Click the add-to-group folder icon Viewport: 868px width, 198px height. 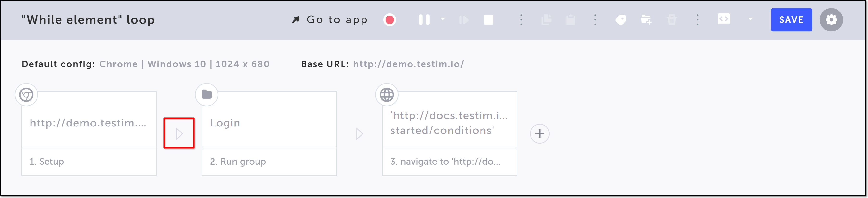(x=646, y=20)
